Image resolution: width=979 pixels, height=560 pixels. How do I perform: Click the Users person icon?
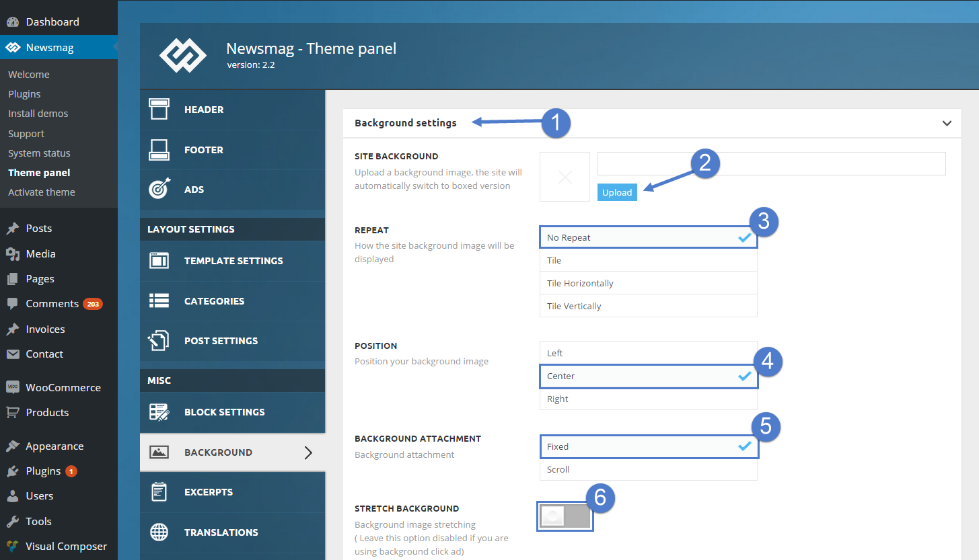[x=12, y=496]
